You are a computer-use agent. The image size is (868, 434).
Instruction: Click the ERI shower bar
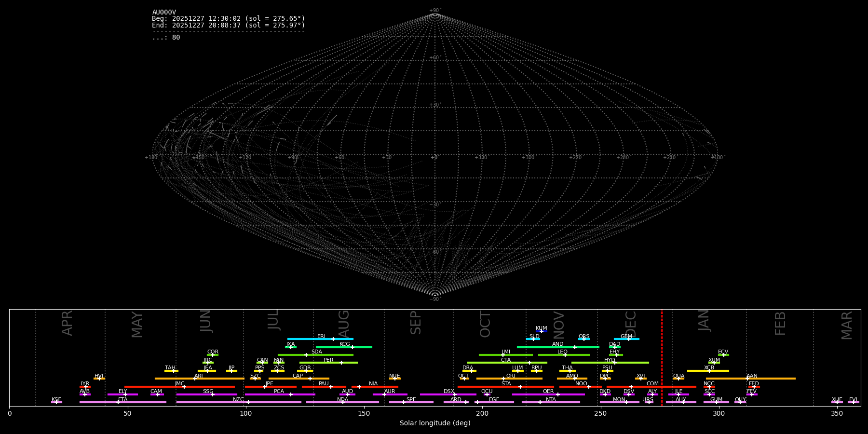coord(320,339)
